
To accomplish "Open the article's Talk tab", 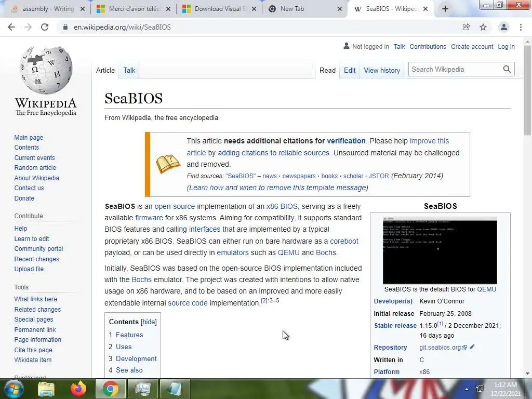I will (x=129, y=70).
